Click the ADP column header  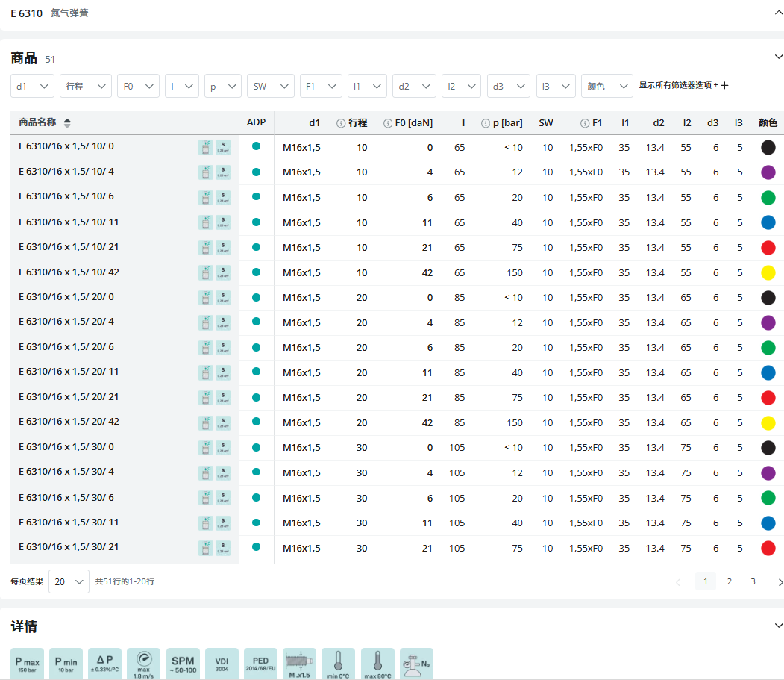pyautogui.click(x=256, y=122)
